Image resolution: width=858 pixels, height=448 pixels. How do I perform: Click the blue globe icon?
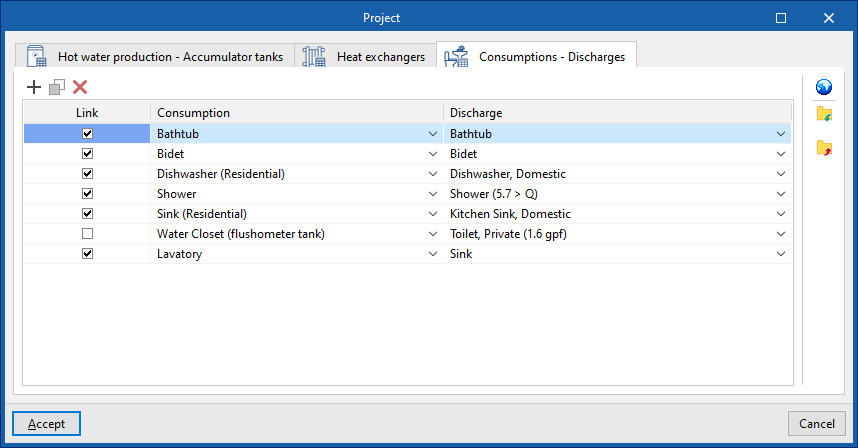pos(824,88)
